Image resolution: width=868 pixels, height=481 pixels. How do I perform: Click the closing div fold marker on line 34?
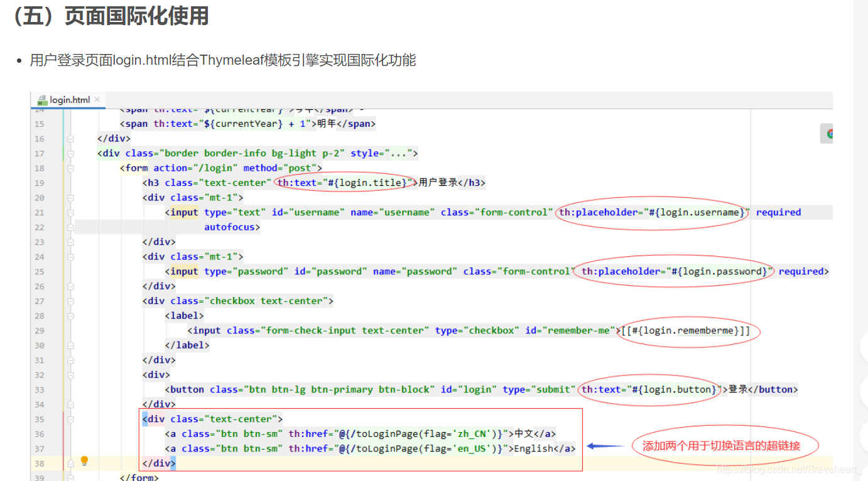point(70,404)
